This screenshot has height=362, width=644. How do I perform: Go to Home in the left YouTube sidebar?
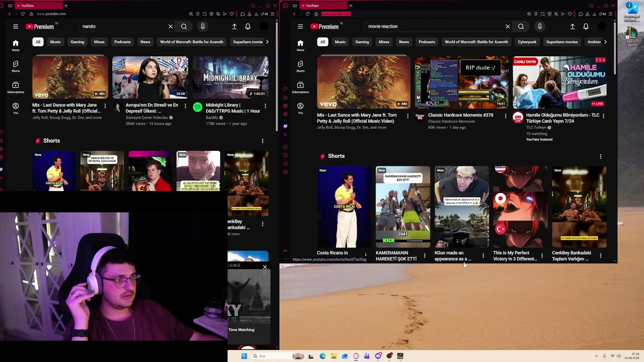(16, 45)
